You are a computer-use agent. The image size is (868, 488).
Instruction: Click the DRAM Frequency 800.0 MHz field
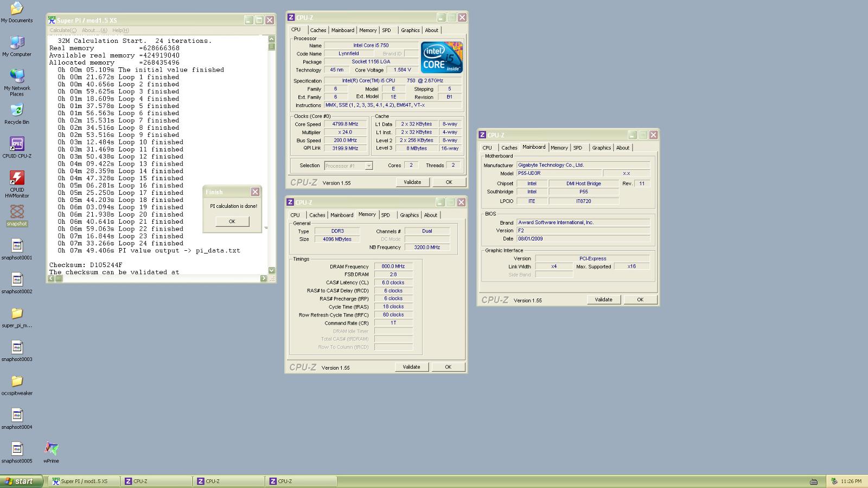[393, 267]
